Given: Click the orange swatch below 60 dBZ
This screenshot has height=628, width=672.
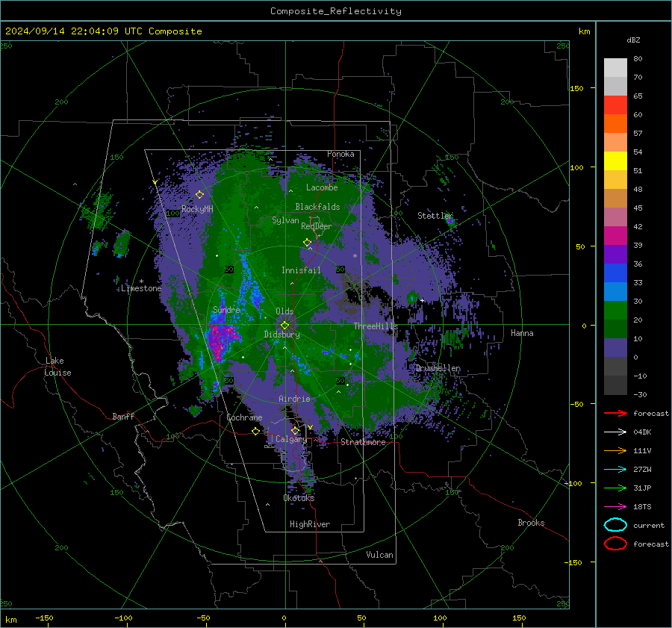Looking at the screenshot, I should (x=615, y=124).
